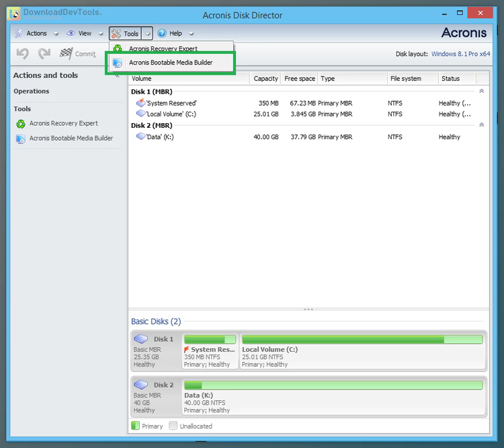Click the Disk 1 drive icon in Basic Disks
Image resolution: width=504 pixels, height=448 pixels.
point(141,338)
